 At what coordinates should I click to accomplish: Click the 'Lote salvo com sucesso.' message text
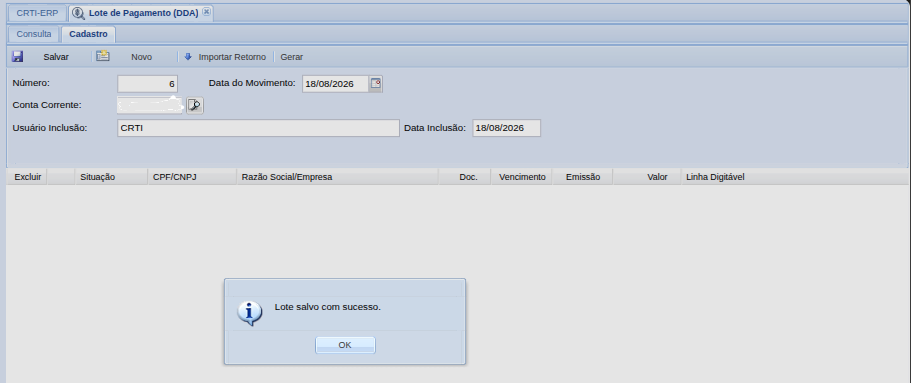point(328,307)
